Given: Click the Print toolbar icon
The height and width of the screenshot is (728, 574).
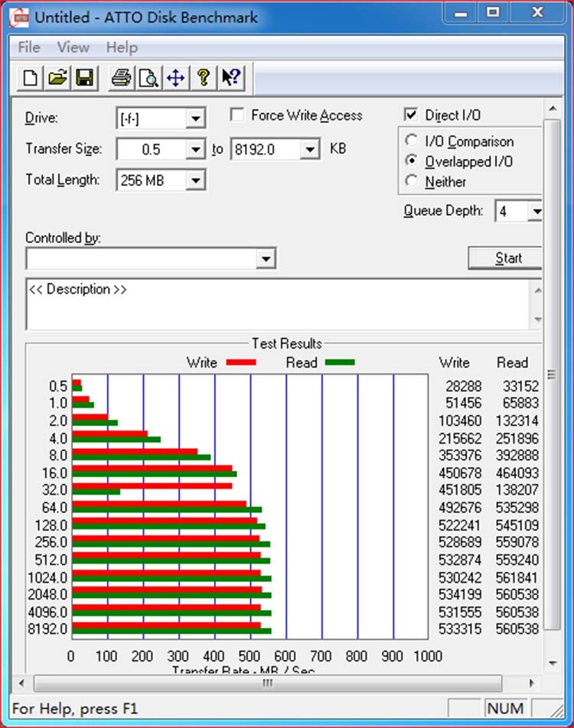Looking at the screenshot, I should click(121, 77).
